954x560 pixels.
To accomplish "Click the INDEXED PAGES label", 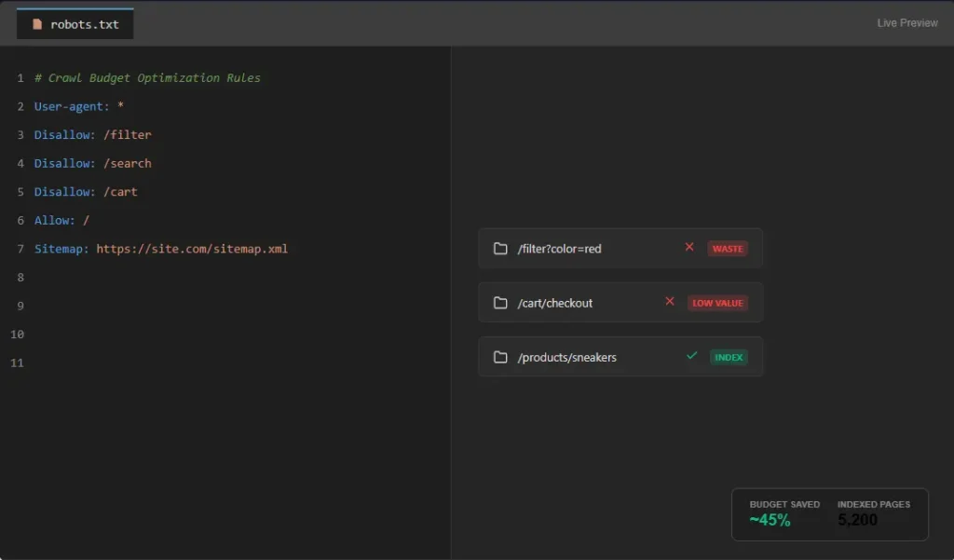I will [874, 504].
